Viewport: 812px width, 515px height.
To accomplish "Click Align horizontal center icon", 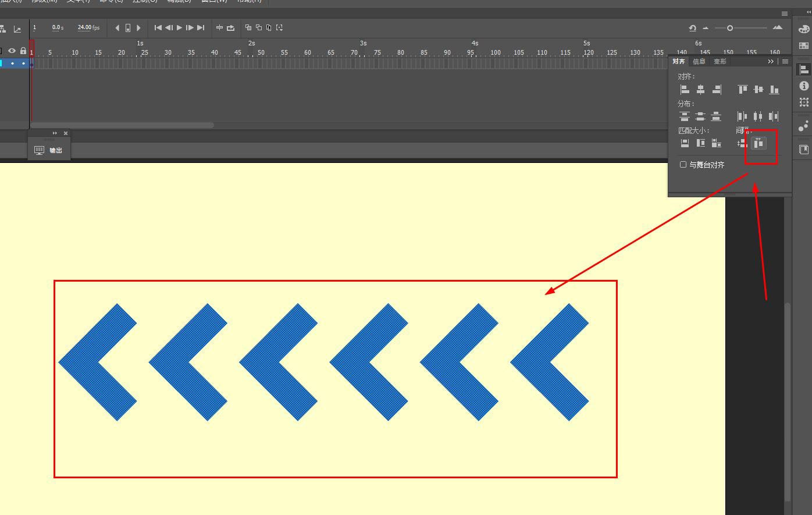I will 700,90.
